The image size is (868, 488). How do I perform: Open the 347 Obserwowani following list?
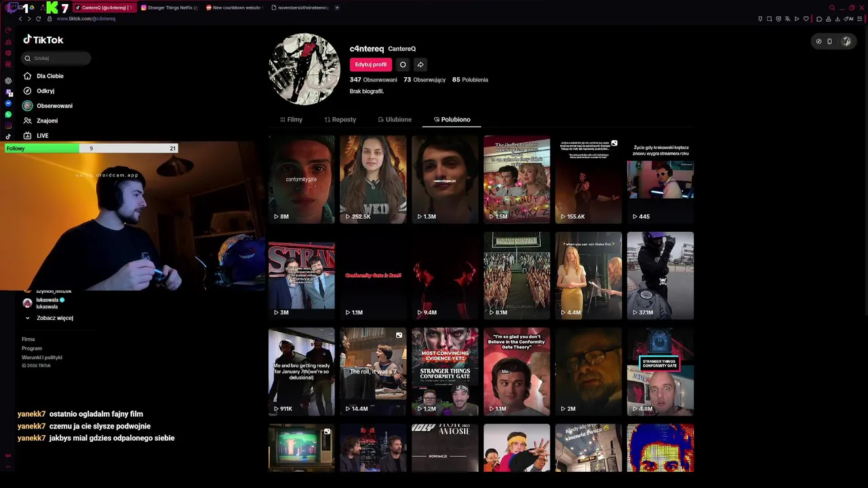[x=374, y=80]
